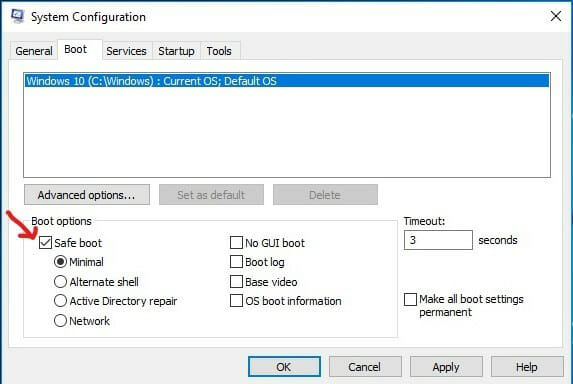573x384 pixels.
Task: Select the Tools tab
Action: pos(219,51)
